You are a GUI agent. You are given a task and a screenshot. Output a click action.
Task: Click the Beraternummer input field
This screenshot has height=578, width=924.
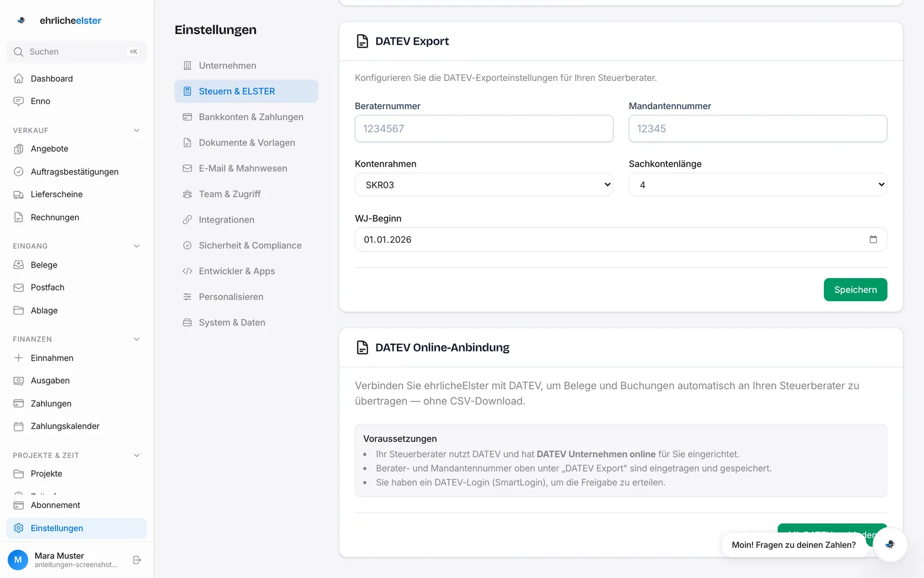pyautogui.click(x=484, y=128)
